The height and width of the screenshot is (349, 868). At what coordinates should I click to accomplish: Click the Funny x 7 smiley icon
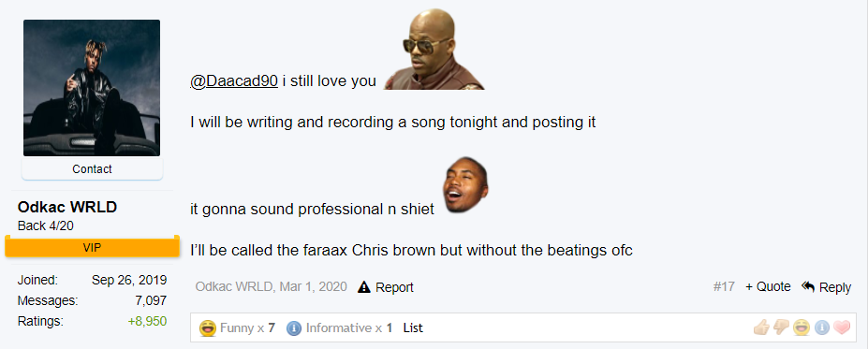tap(208, 328)
